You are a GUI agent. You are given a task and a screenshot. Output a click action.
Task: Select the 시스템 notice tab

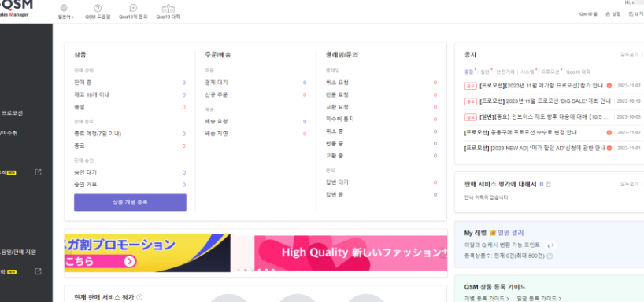click(527, 72)
